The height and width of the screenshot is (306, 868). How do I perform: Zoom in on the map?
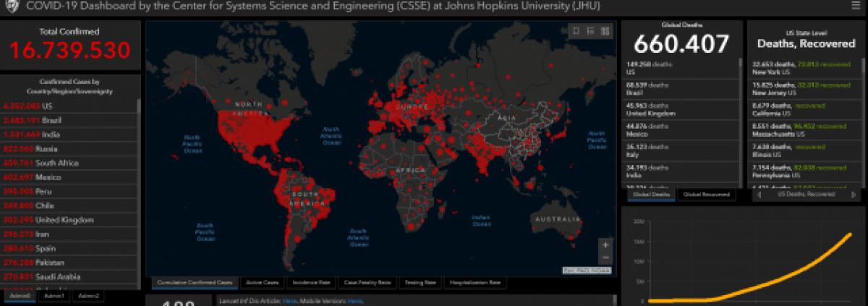(605, 245)
